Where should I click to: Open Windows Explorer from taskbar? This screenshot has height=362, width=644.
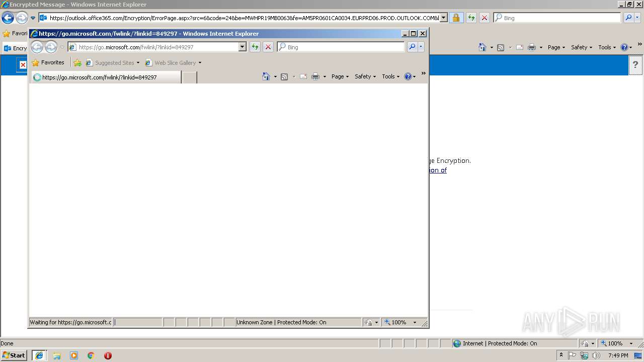[57, 355]
